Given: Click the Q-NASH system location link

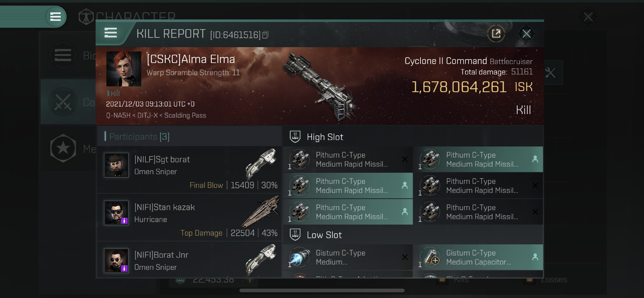Looking at the screenshot, I should click(x=118, y=116).
